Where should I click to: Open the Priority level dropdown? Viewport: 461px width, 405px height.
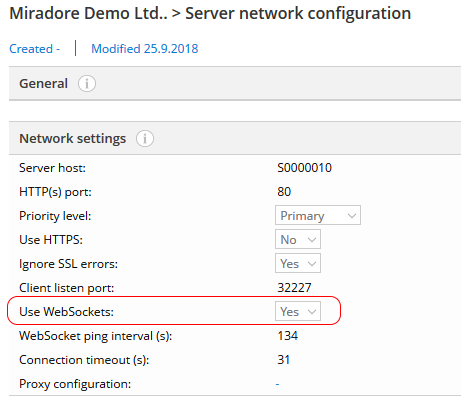coord(318,215)
